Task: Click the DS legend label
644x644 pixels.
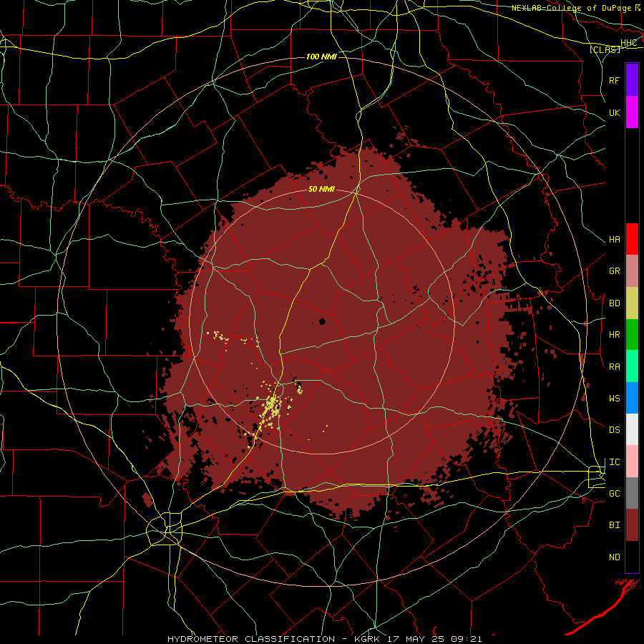Action: [614, 430]
